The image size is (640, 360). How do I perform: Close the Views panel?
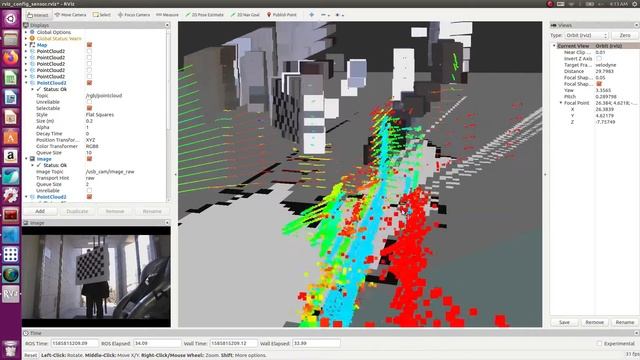click(x=636, y=25)
